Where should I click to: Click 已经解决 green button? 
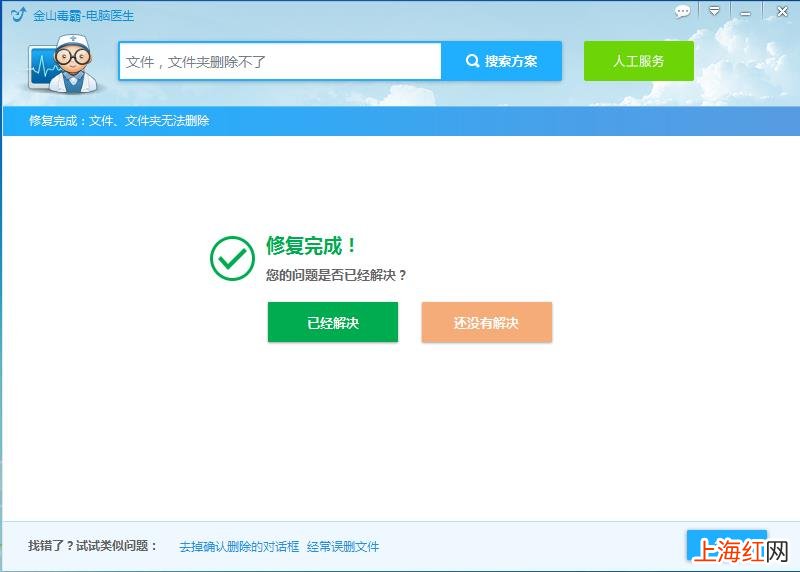(333, 322)
